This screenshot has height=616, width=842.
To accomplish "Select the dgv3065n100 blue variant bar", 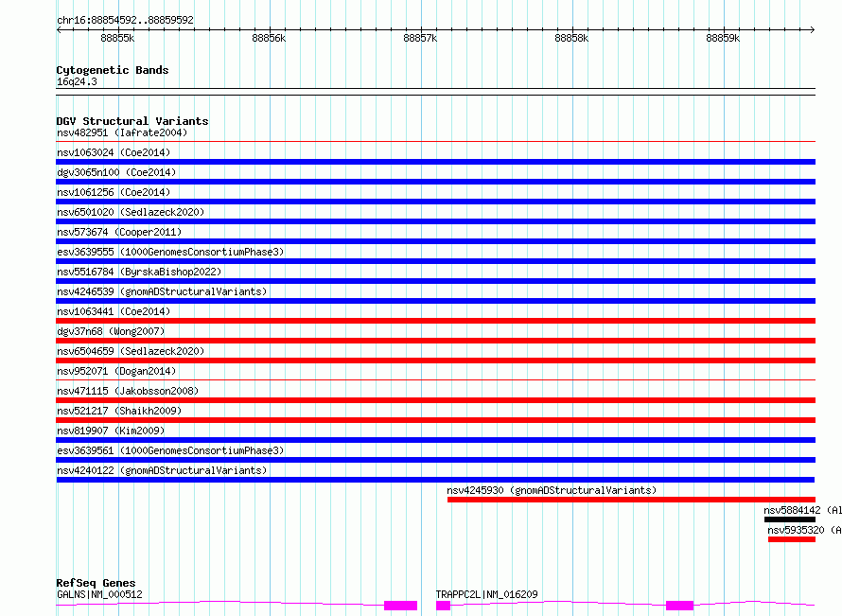I will (x=435, y=182).
